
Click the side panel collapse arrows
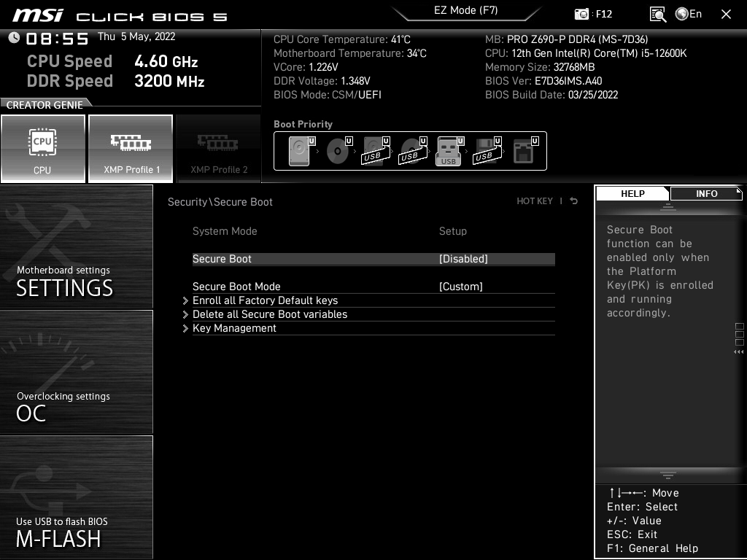[x=738, y=352]
